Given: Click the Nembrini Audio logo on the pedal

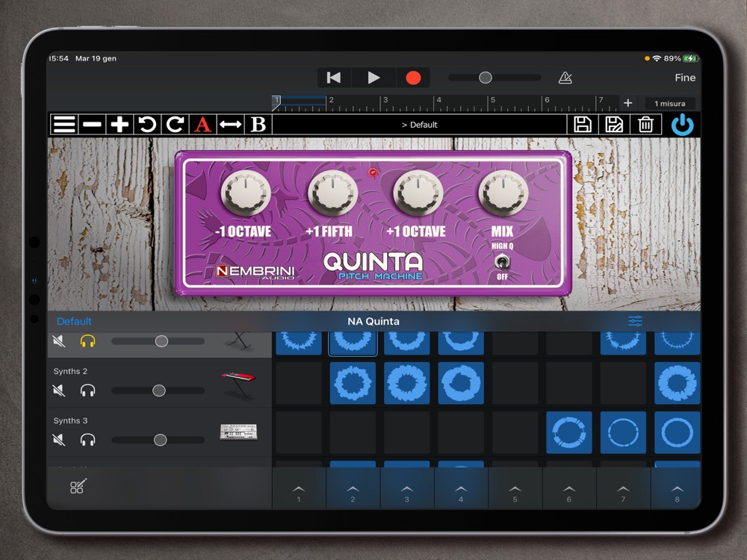Looking at the screenshot, I should 255,272.
